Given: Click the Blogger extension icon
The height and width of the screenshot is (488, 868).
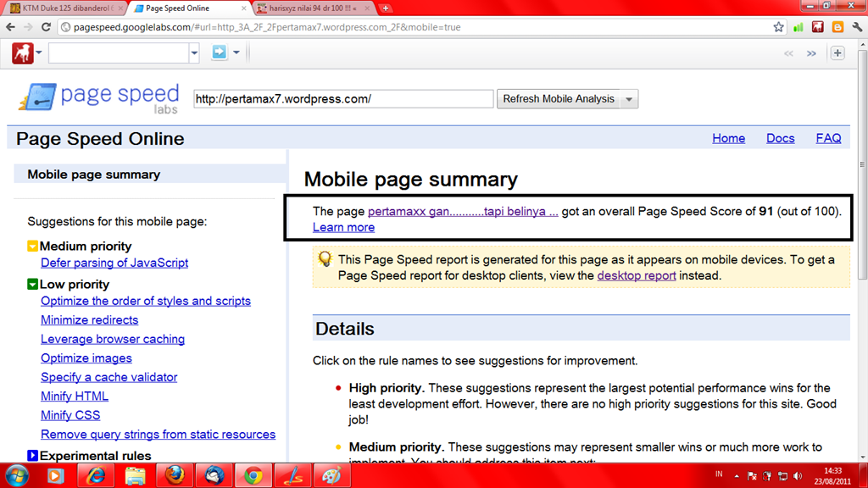Looking at the screenshot, I should (x=837, y=27).
